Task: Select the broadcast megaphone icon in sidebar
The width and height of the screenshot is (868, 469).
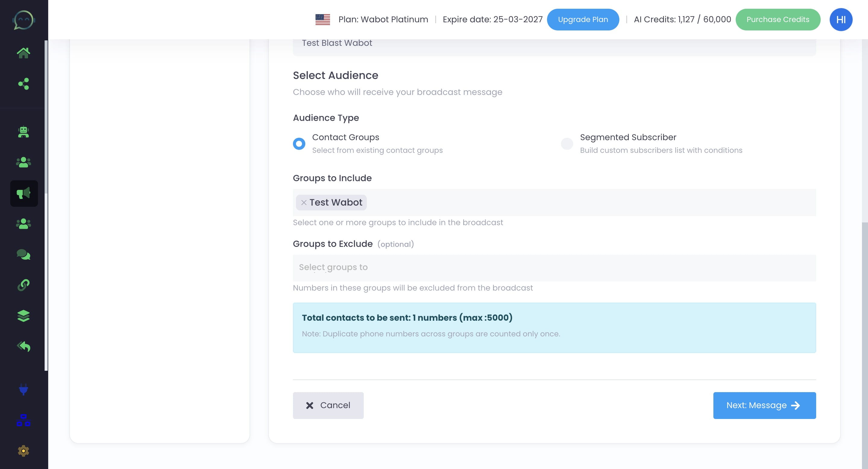Action: coord(24,193)
